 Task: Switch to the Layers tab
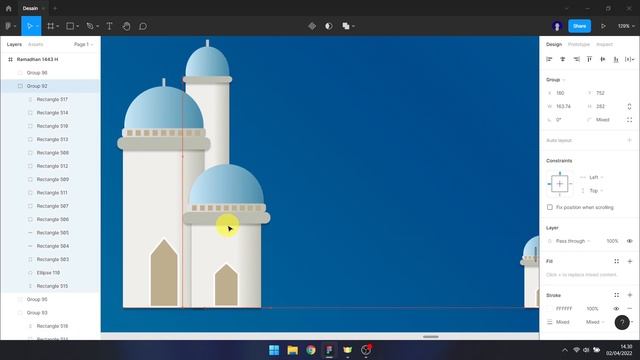click(14, 44)
